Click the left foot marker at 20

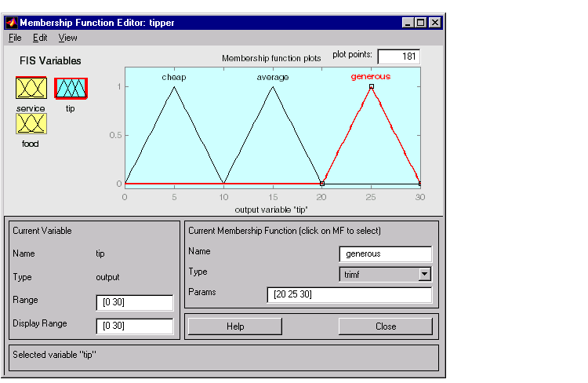pos(322,183)
